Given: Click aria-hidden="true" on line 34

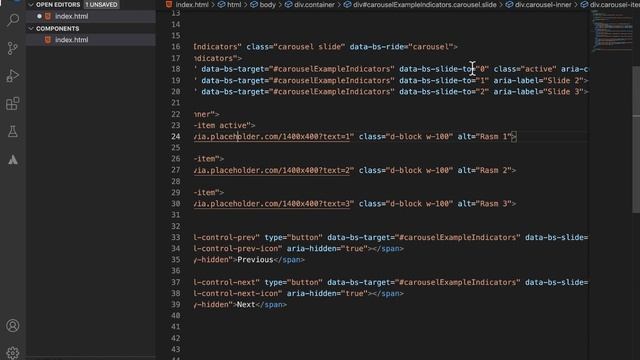Looking at the screenshot, I should [327, 249].
